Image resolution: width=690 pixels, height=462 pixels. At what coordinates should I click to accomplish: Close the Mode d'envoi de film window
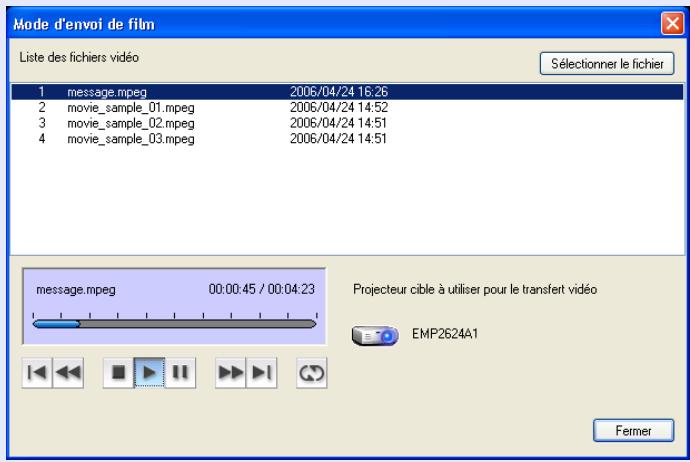[672, 23]
